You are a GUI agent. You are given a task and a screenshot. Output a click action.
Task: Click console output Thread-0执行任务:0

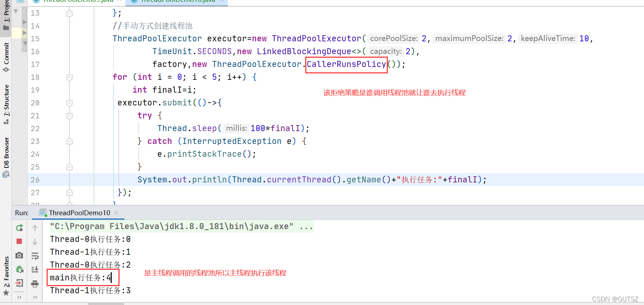90,239
